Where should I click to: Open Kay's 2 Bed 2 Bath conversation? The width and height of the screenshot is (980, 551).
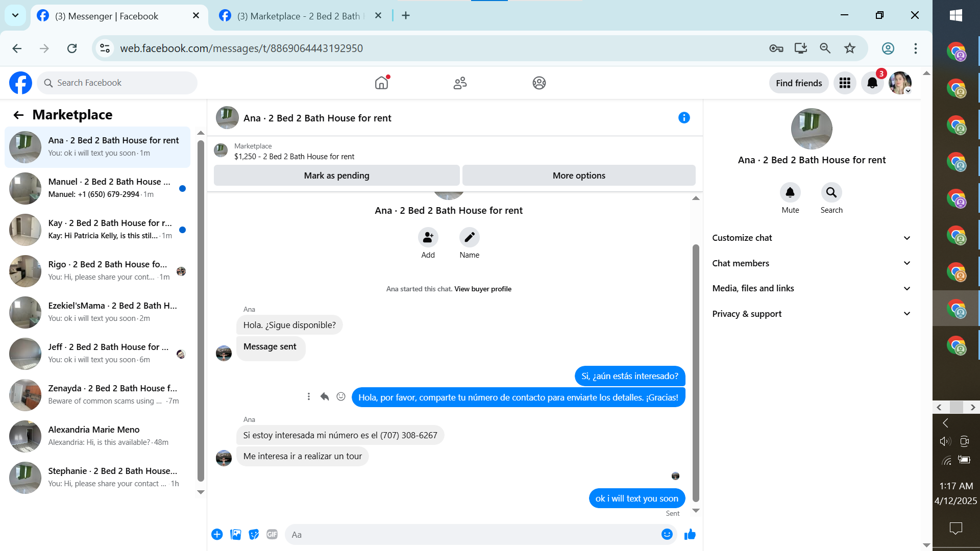[x=97, y=230]
